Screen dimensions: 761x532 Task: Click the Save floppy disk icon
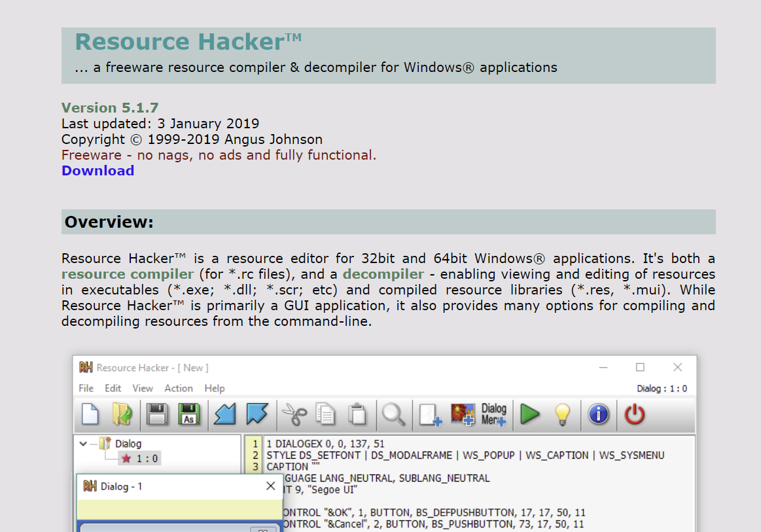click(x=157, y=414)
